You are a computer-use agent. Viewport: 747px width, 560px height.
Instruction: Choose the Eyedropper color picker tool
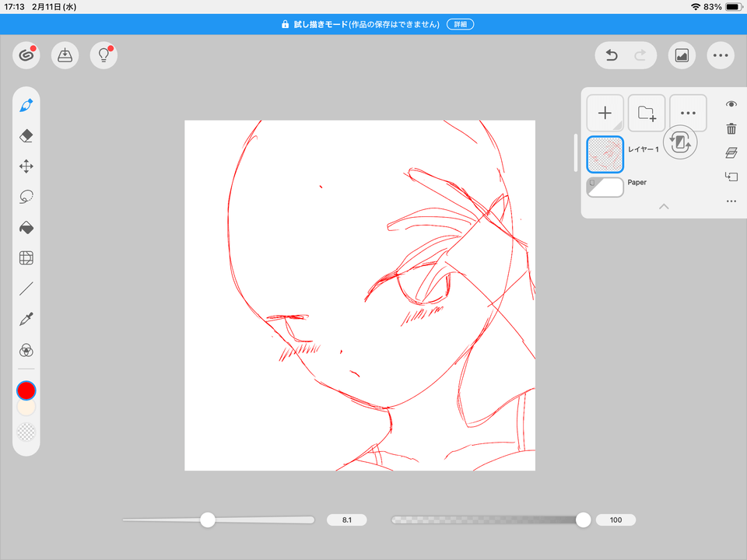(26, 319)
